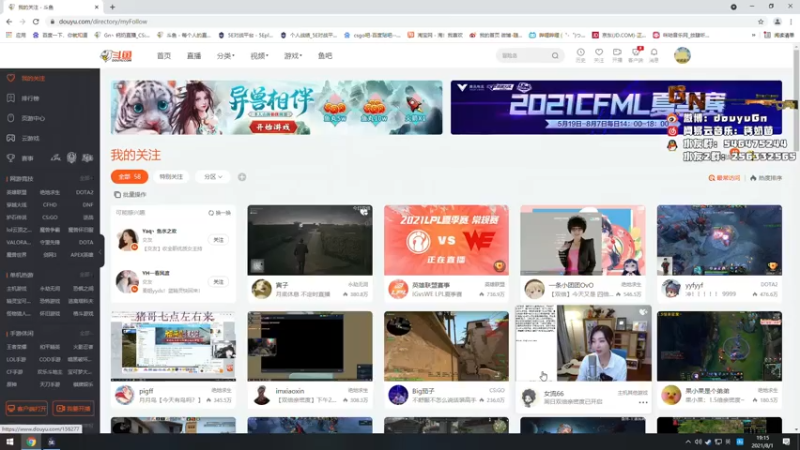The image size is (800, 450).
Task: Click the search magnifier icon
Action: click(x=555, y=56)
